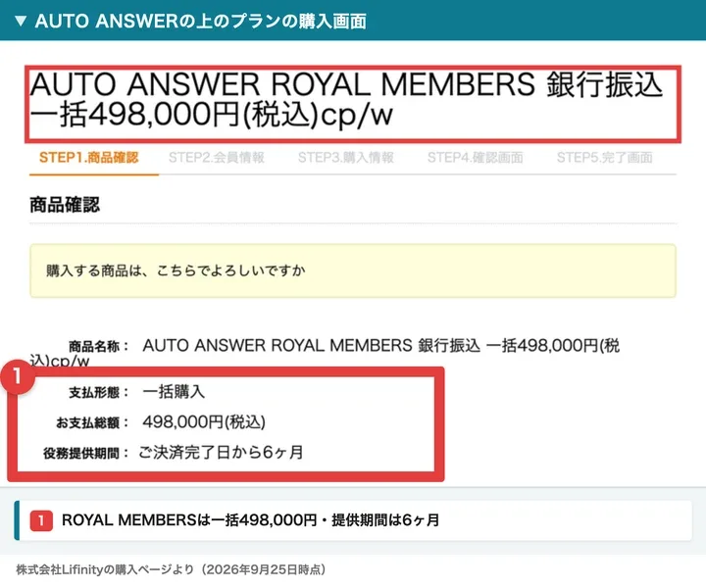The height and width of the screenshot is (588, 706).
Task: Select the STEP2.会員情報 tab
Action: coord(216,158)
